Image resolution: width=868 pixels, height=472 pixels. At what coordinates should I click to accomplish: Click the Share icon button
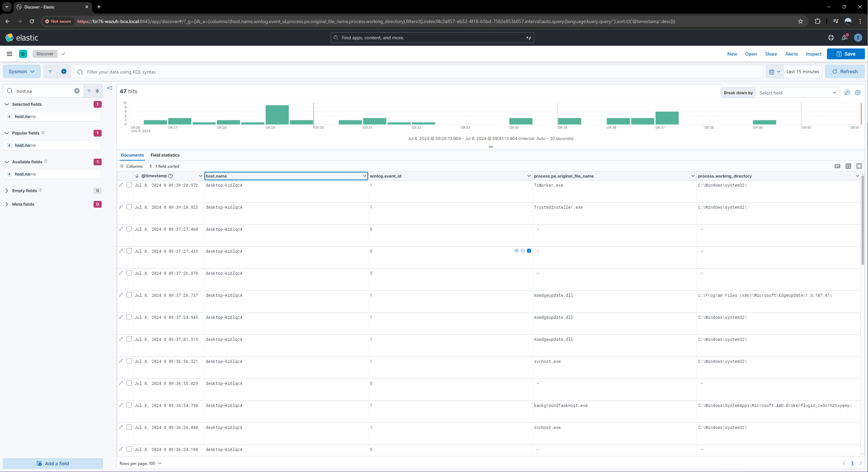tap(771, 54)
